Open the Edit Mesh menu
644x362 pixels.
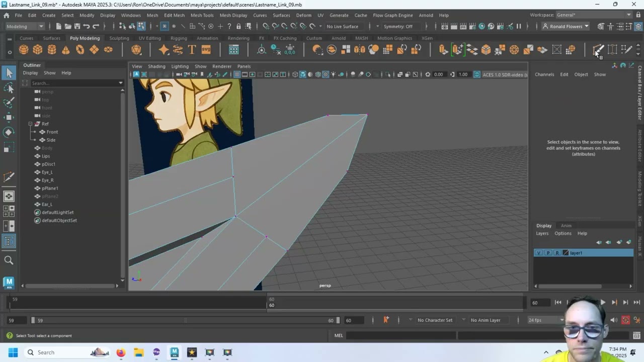click(x=174, y=15)
